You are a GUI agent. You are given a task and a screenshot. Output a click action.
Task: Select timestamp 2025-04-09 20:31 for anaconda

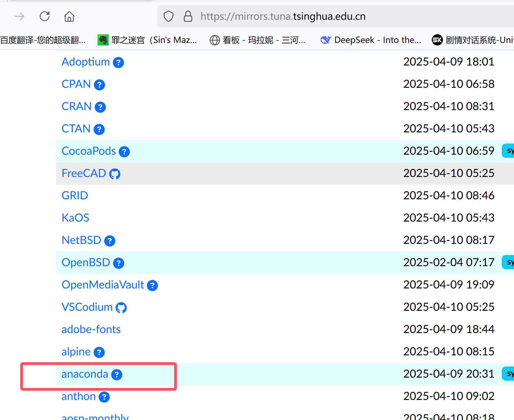449,374
